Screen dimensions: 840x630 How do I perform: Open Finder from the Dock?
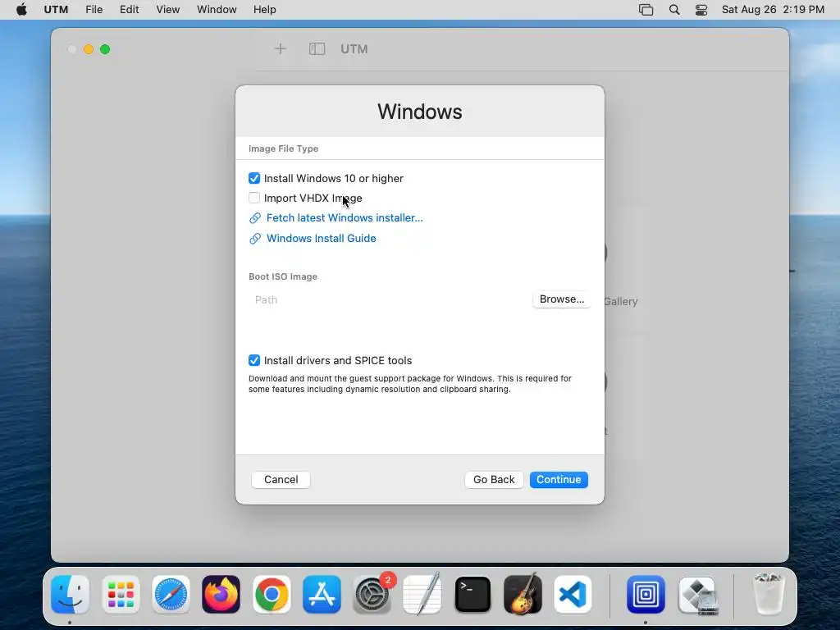click(x=71, y=594)
